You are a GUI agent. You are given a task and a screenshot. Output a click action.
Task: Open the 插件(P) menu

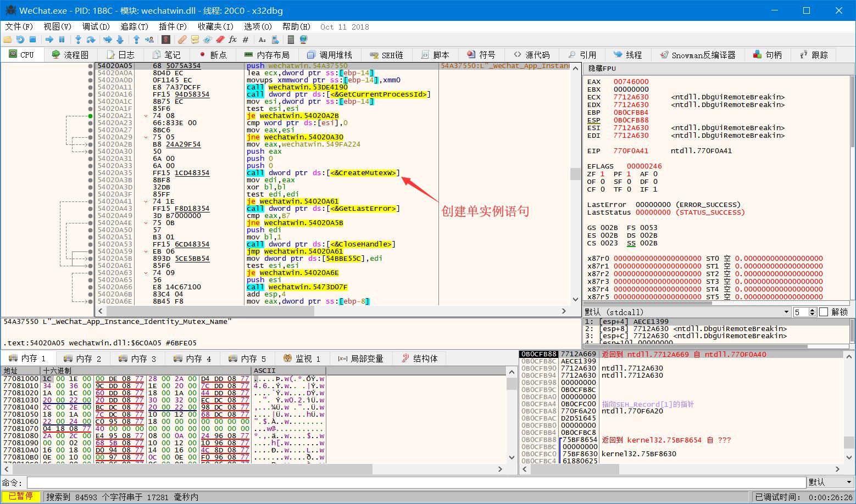point(173,26)
